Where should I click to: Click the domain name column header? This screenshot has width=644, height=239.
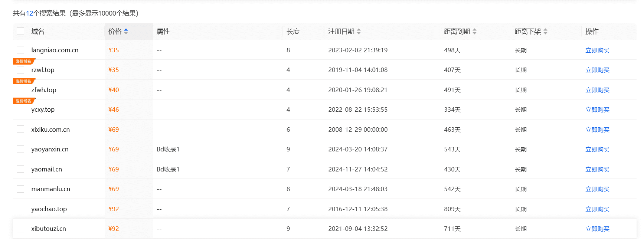tap(38, 32)
